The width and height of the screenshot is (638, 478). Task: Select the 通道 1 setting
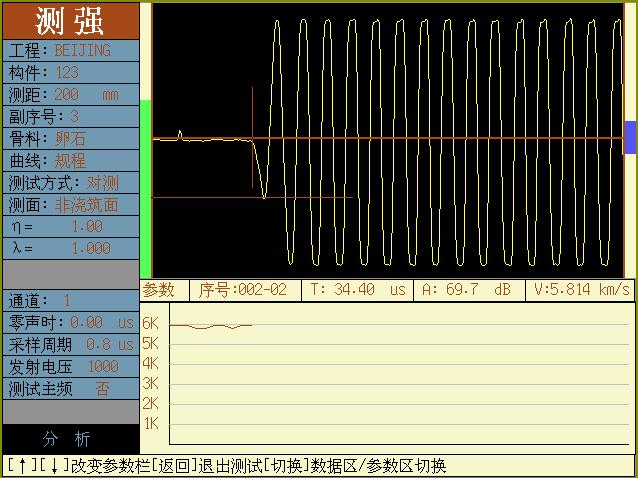pos(69,300)
